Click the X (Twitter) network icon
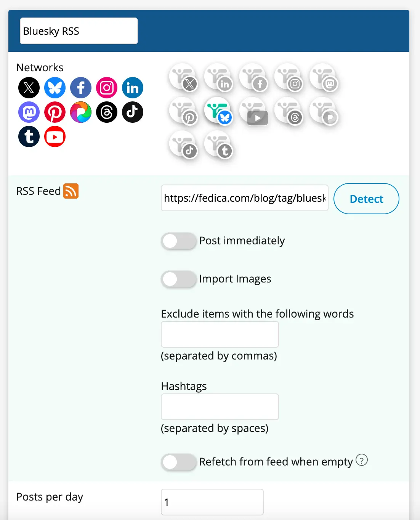Image resolution: width=420 pixels, height=520 pixels. tap(29, 88)
